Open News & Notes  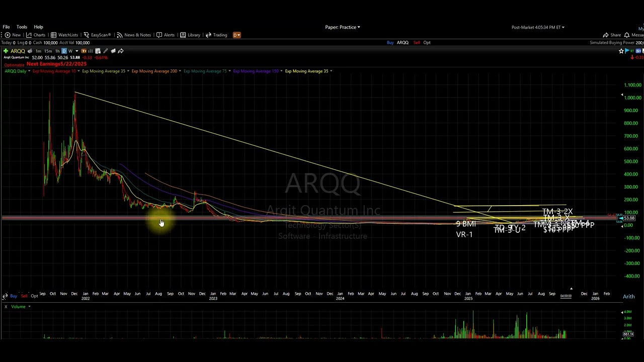tap(133, 35)
